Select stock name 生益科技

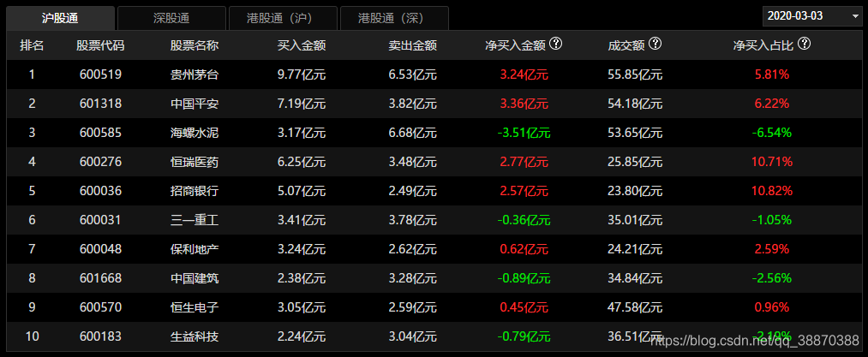pyautogui.click(x=195, y=336)
